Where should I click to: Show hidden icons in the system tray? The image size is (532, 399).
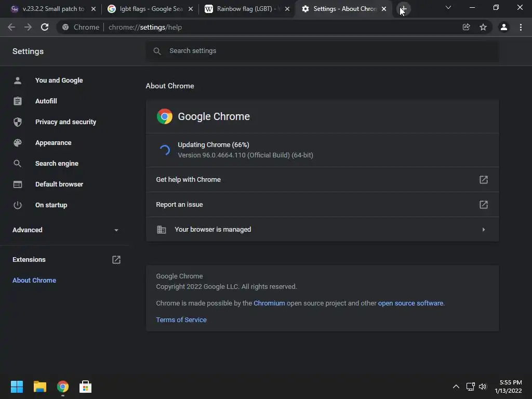click(456, 387)
